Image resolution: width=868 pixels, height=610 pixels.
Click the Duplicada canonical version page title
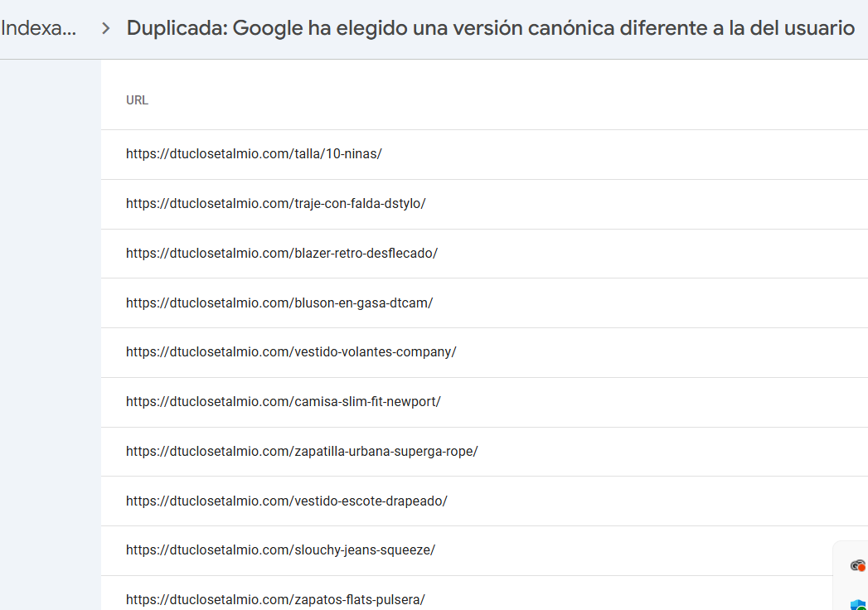point(490,29)
